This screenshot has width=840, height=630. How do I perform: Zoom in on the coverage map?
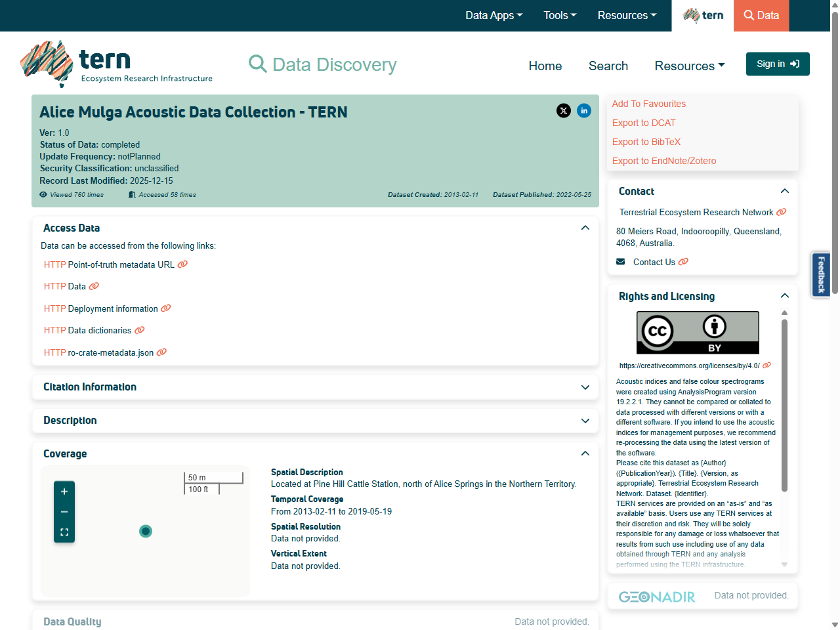(64, 491)
